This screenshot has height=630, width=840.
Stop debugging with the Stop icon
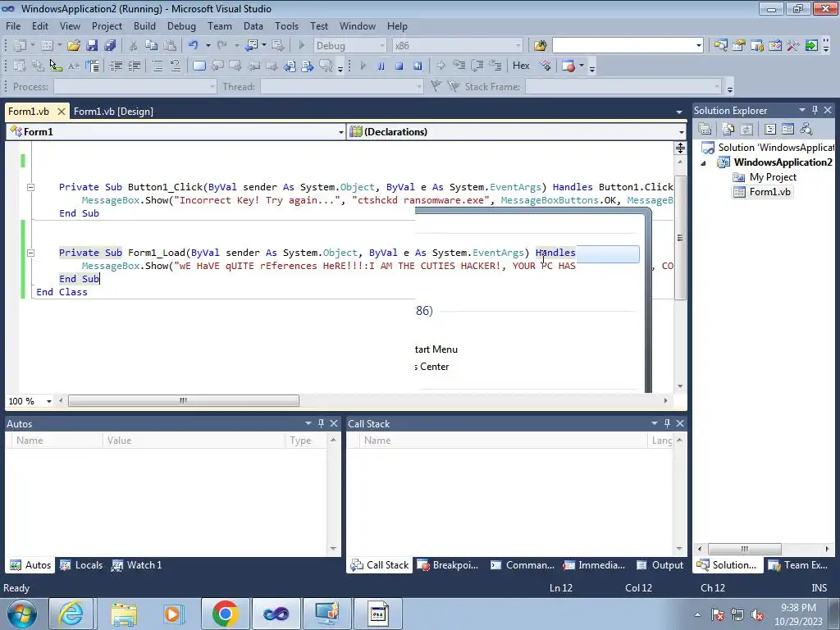(x=399, y=66)
